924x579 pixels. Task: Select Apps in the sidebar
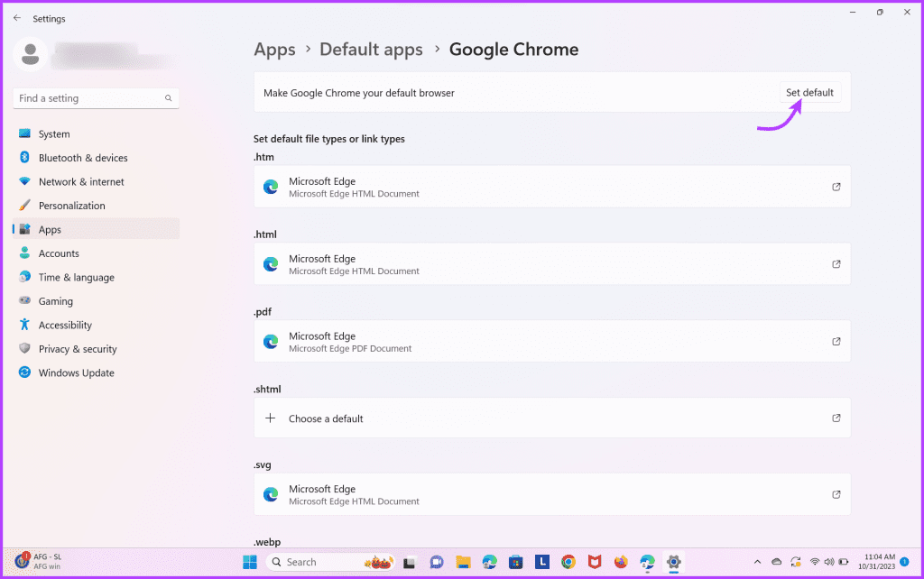96,229
